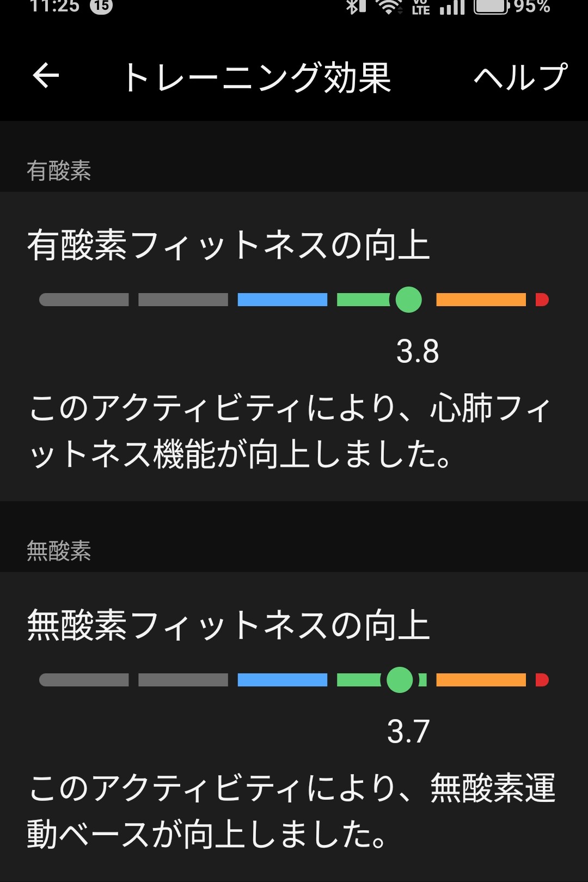Tap the 有酸素フィットネスの向上 heading
Screen dimensions: 588x882
pyautogui.click(x=229, y=245)
